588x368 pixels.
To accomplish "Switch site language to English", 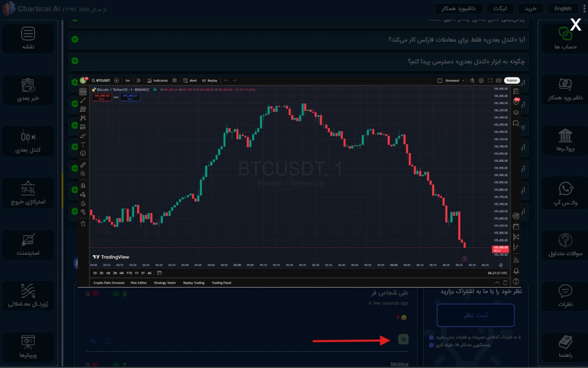I will coord(563,8).
